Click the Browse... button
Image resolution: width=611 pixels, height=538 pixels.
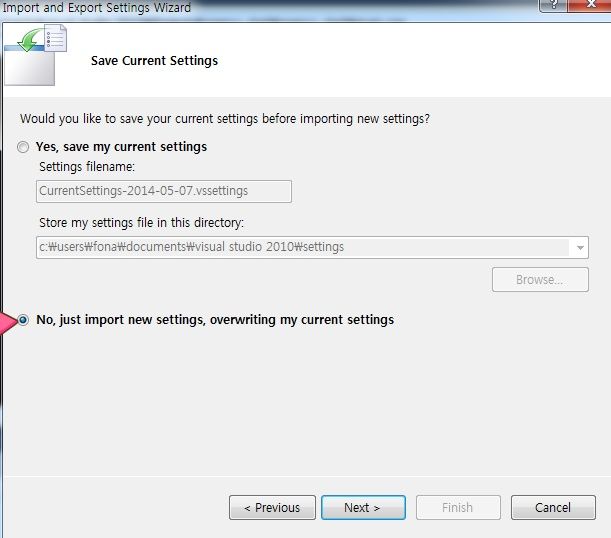540,279
